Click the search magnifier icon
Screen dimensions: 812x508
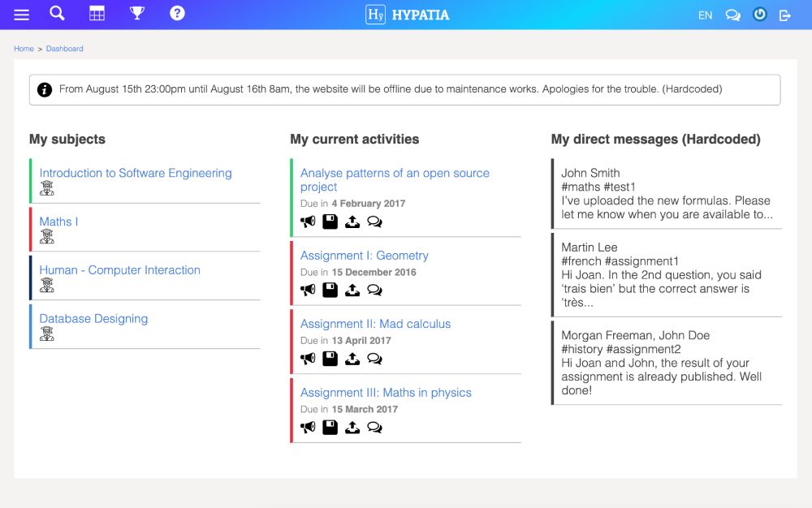(x=57, y=13)
